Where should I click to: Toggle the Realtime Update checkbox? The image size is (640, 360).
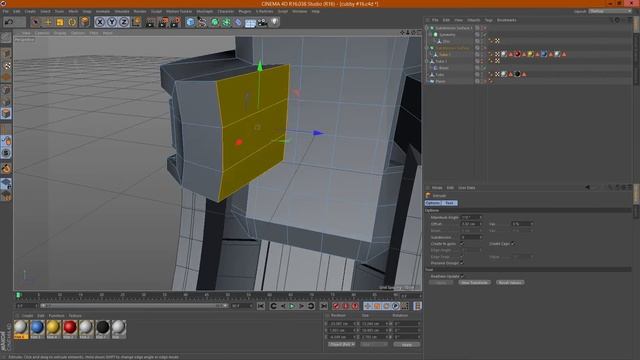click(x=462, y=276)
